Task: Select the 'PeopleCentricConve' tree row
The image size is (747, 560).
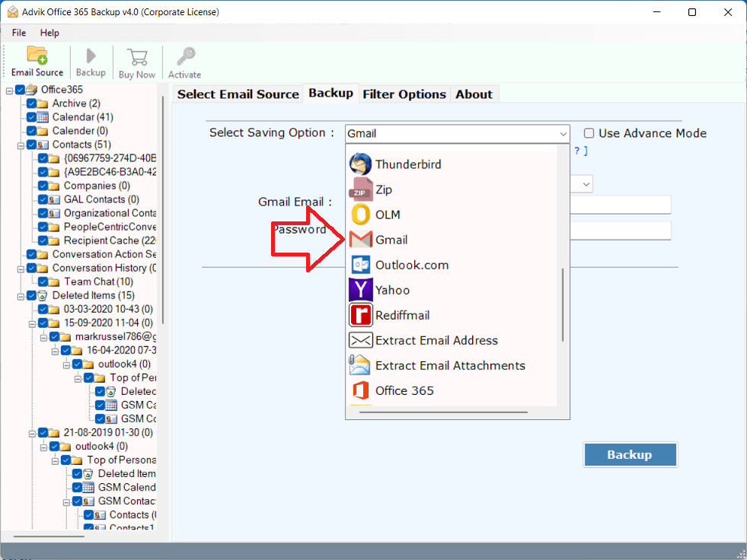Action: click(x=109, y=228)
